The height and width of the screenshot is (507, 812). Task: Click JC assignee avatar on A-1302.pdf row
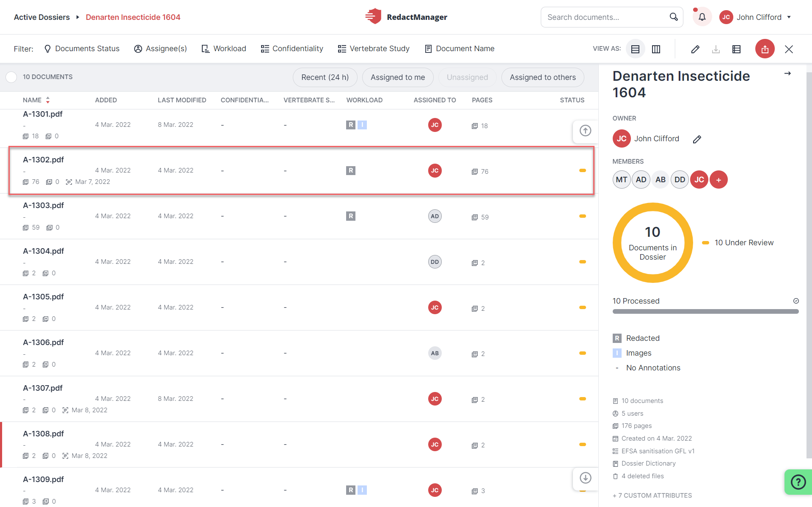(x=435, y=170)
